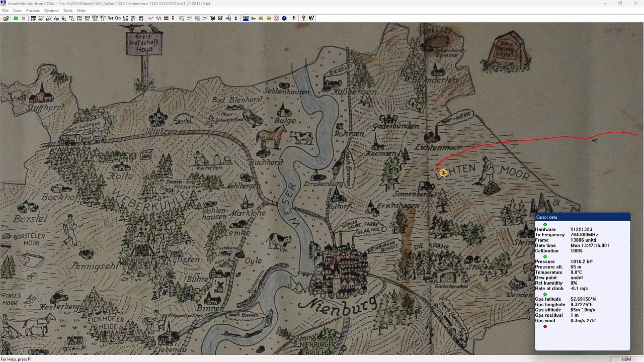Open the File menu
Screen dimensions: 644x362
click(x=5, y=11)
